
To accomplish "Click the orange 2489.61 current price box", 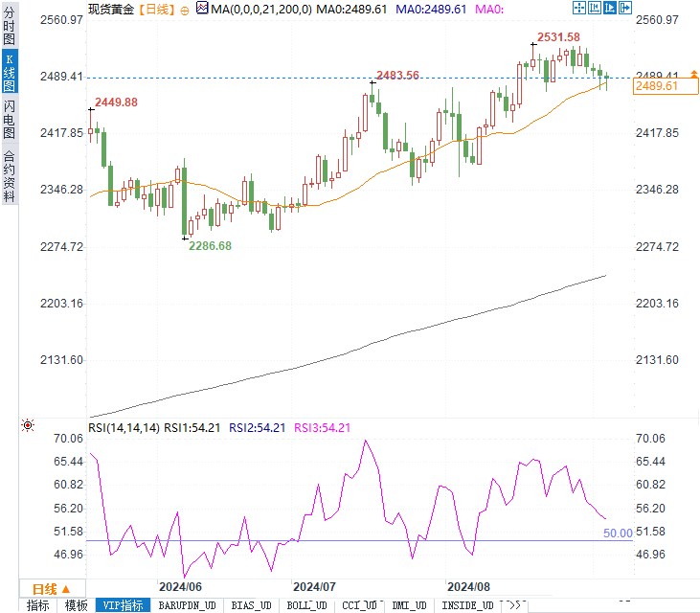I will pyautogui.click(x=666, y=86).
